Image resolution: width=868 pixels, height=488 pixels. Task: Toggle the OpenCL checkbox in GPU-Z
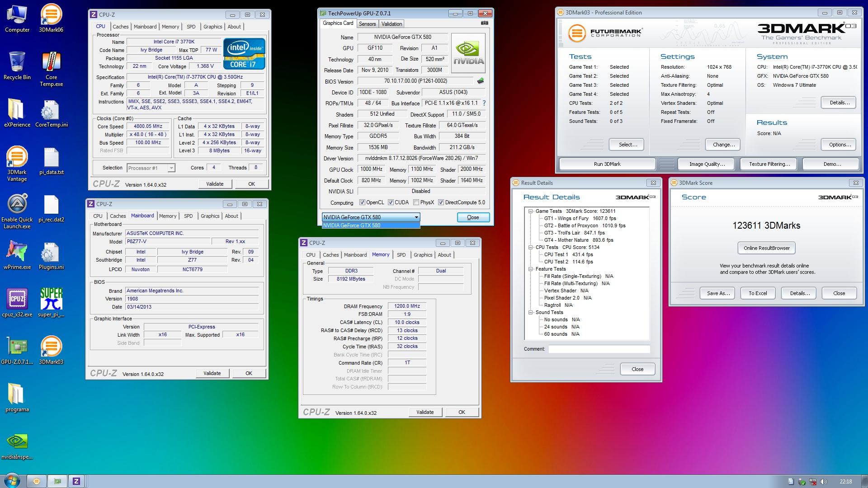[362, 202]
